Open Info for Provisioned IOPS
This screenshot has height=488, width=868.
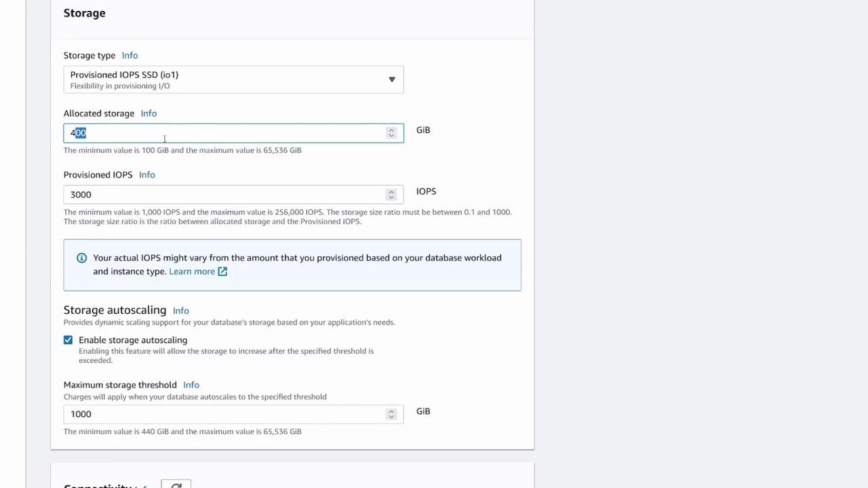pos(147,175)
